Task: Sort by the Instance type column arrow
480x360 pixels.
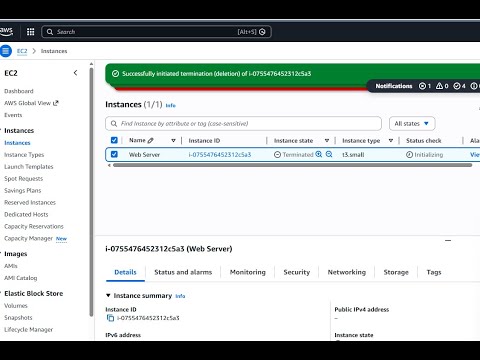Action: pyautogui.click(x=391, y=141)
